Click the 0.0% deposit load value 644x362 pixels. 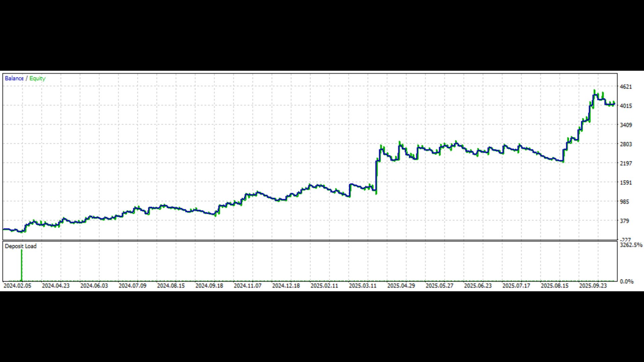(x=627, y=282)
